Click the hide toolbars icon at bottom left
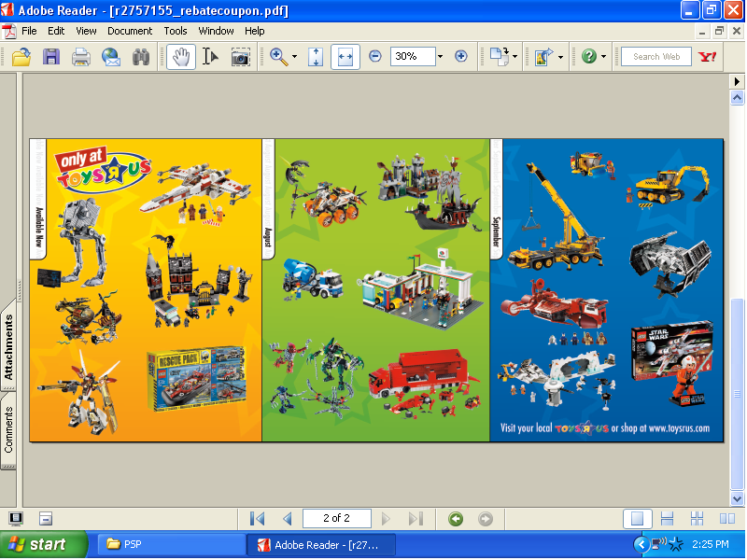The image size is (747, 560). [46, 519]
